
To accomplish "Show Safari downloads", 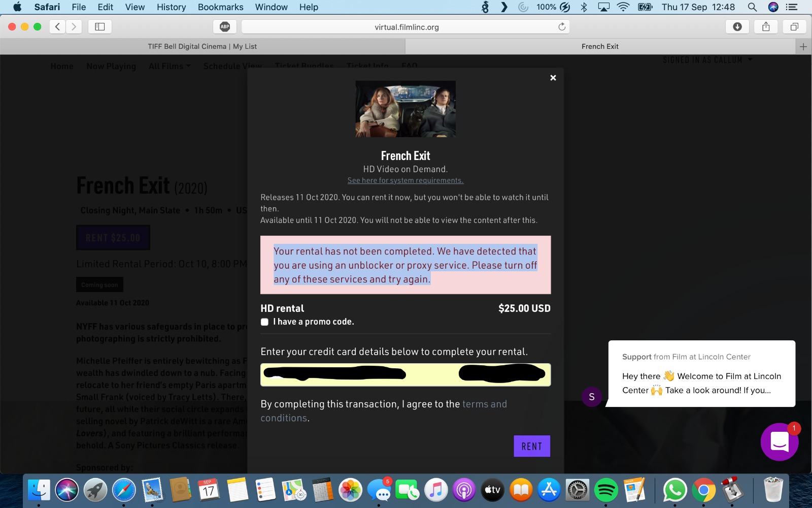I will click(x=737, y=27).
